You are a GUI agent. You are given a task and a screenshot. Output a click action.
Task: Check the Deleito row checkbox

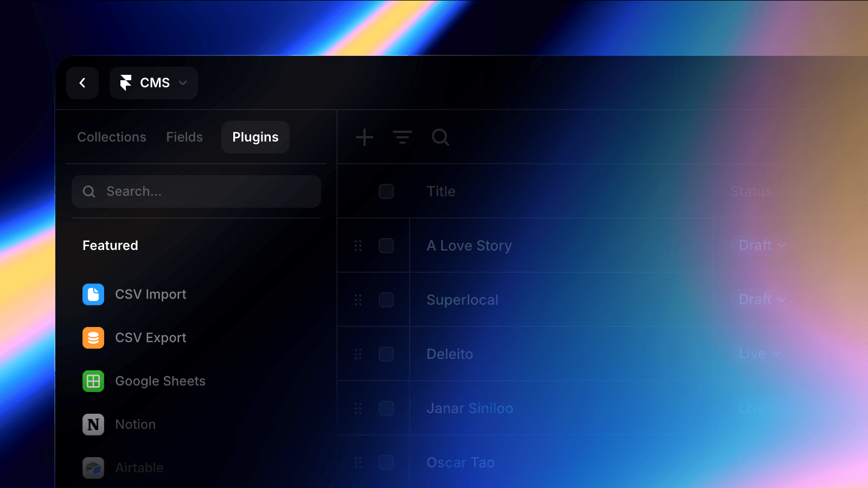[386, 354]
